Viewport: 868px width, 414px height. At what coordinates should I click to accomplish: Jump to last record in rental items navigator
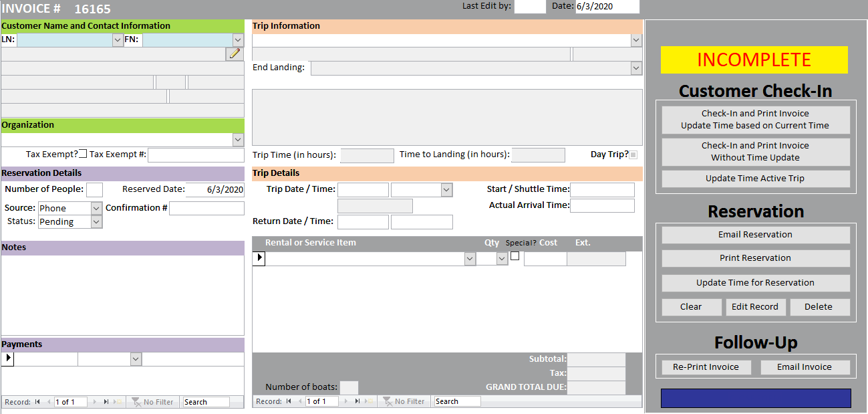357,401
